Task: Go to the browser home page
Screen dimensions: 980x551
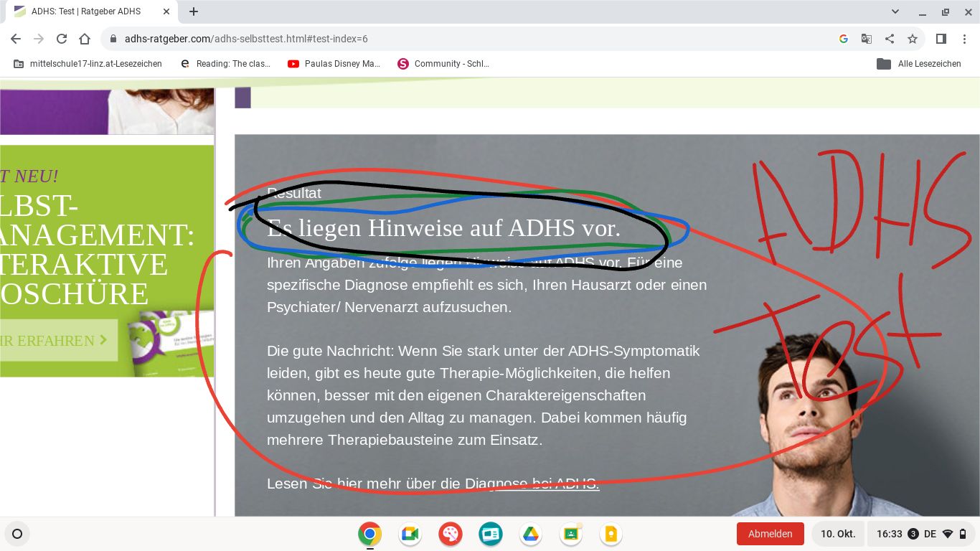Action: click(85, 39)
